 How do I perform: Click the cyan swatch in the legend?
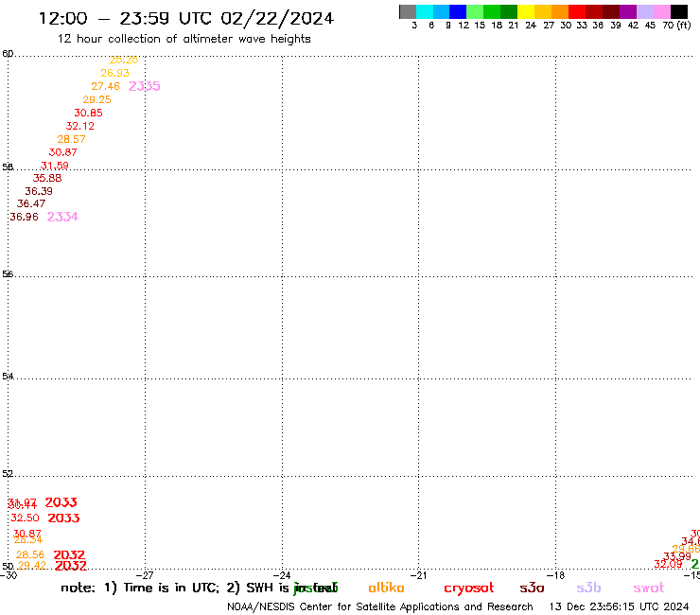pyautogui.click(x=425, y=11)
